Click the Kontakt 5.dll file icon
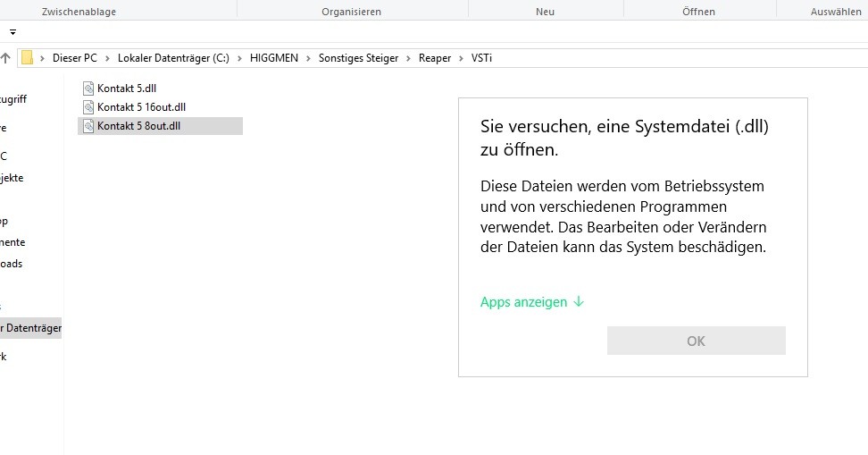 [x=88, y=88]
